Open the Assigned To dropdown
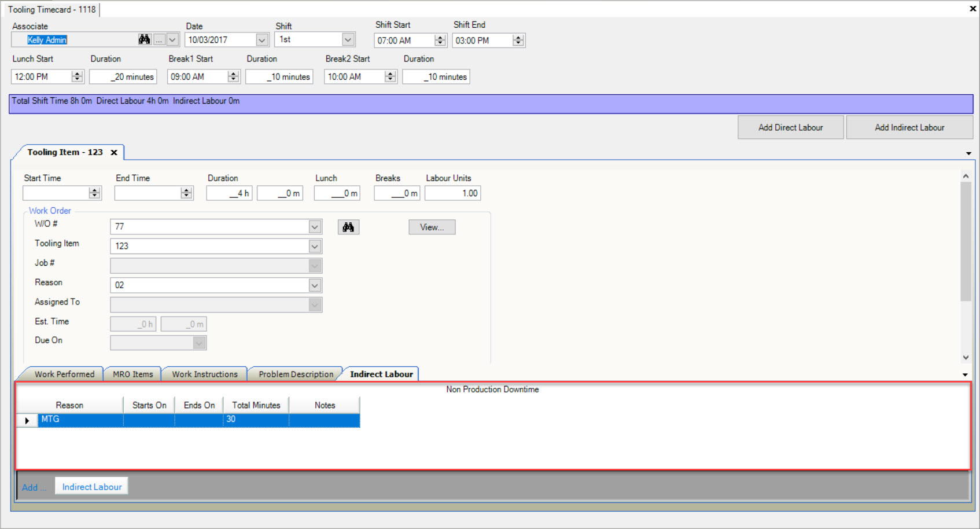 tap(315, 305)
